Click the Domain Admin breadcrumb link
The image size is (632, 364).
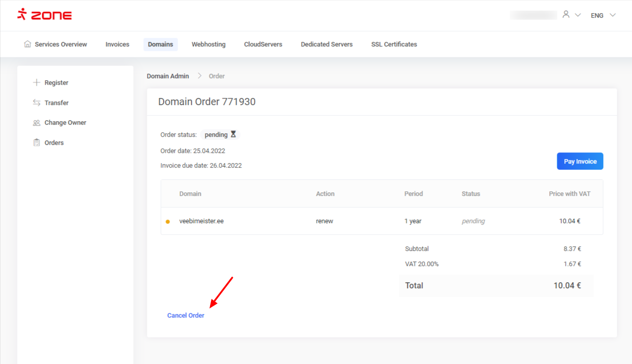168,76
